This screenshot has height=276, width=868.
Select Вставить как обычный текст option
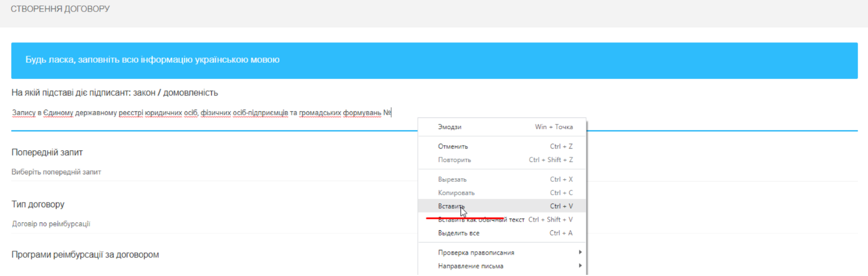[481, 220]
